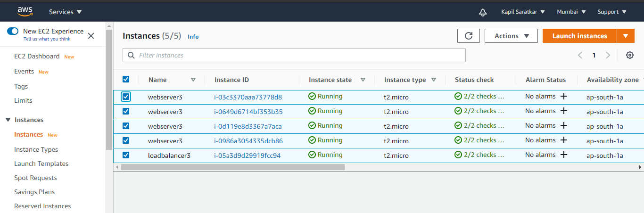Open instance i-0986a3054335dcb86 link

coord(248,141)
